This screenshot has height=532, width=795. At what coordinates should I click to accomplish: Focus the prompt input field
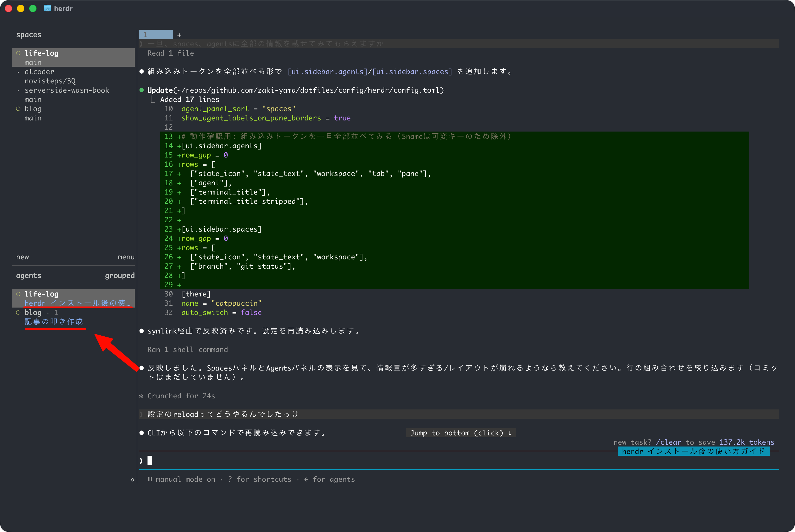(459, 461)
